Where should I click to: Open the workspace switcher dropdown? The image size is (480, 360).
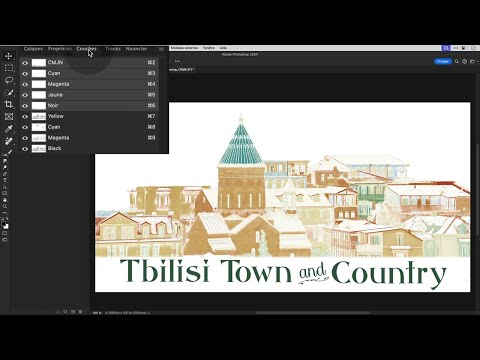point(472,61)
